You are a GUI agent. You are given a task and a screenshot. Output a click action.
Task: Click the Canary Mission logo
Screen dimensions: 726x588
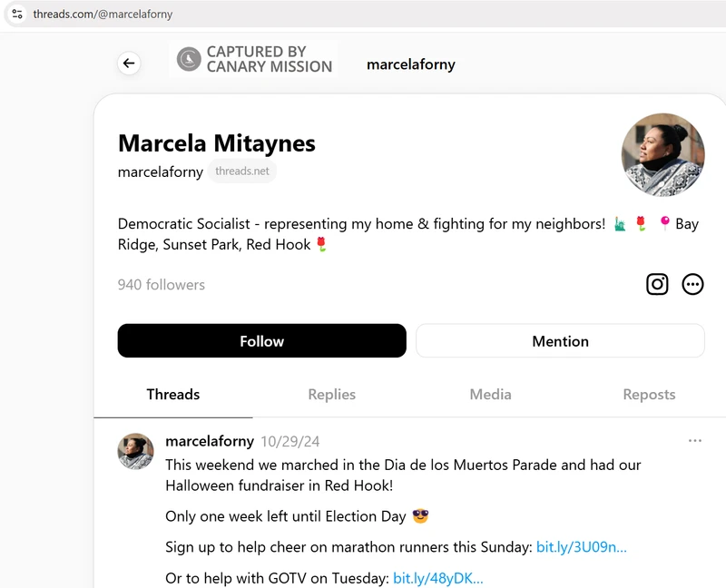point(254,59)
